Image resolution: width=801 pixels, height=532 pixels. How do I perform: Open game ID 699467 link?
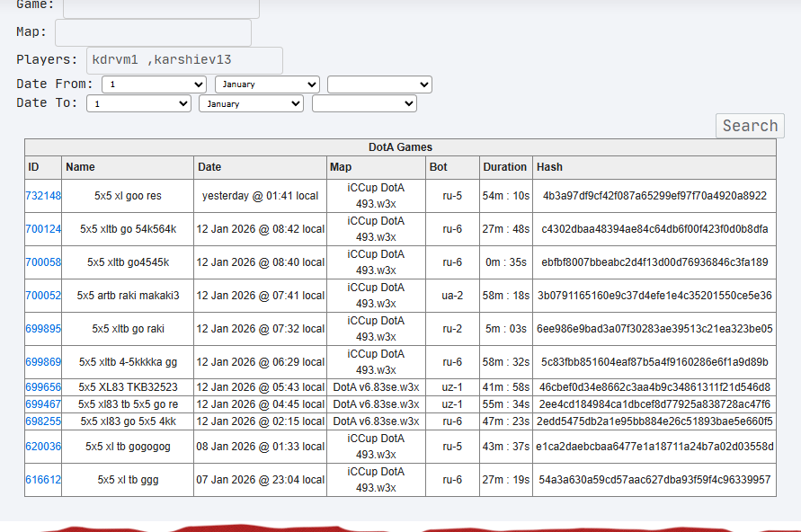(43, 403)
